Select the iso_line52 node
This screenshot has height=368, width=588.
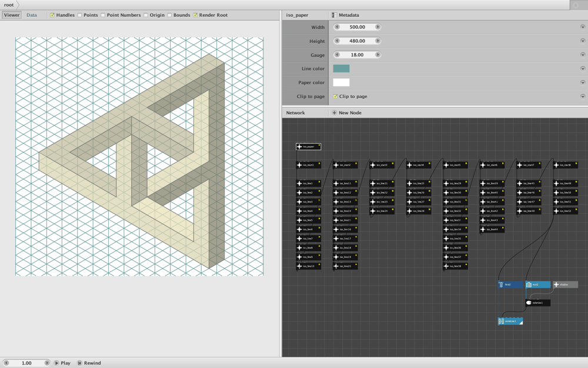(566, 211)
